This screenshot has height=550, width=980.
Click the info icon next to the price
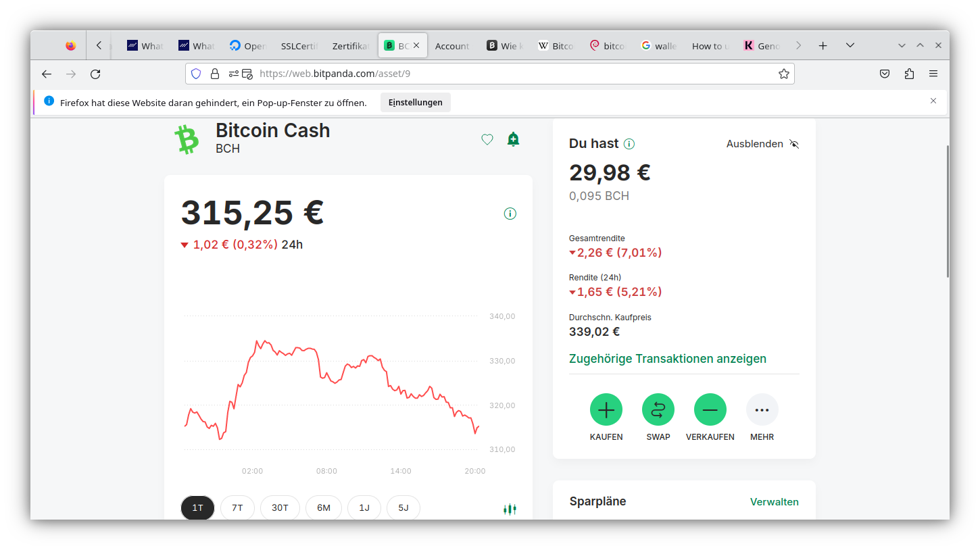coord(510,214)
